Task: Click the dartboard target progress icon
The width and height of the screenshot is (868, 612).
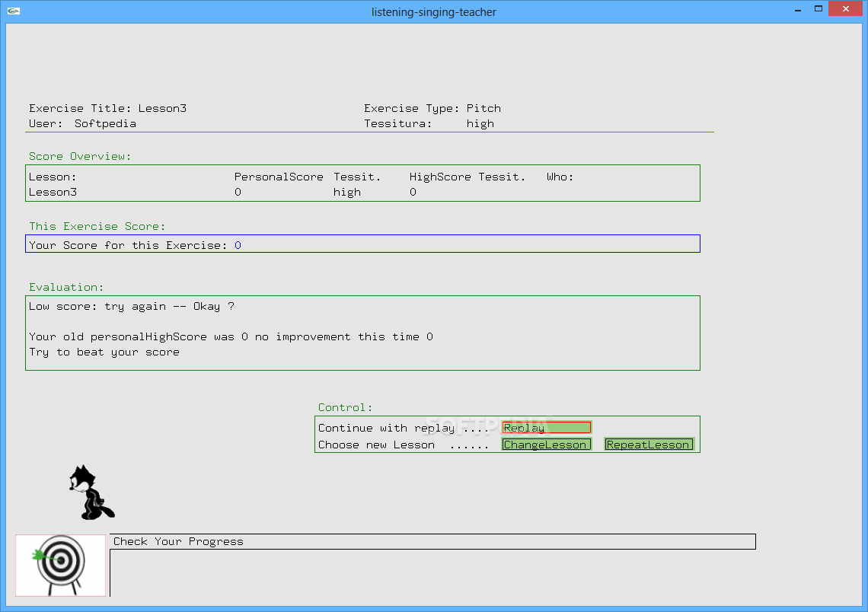Action: pyautogui.click(x=60, y=565)
